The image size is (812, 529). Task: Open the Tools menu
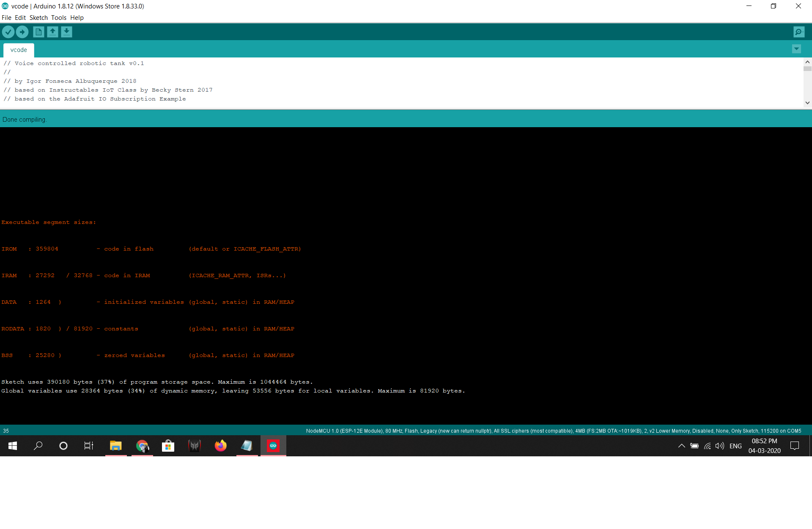[x=59, y=18]
